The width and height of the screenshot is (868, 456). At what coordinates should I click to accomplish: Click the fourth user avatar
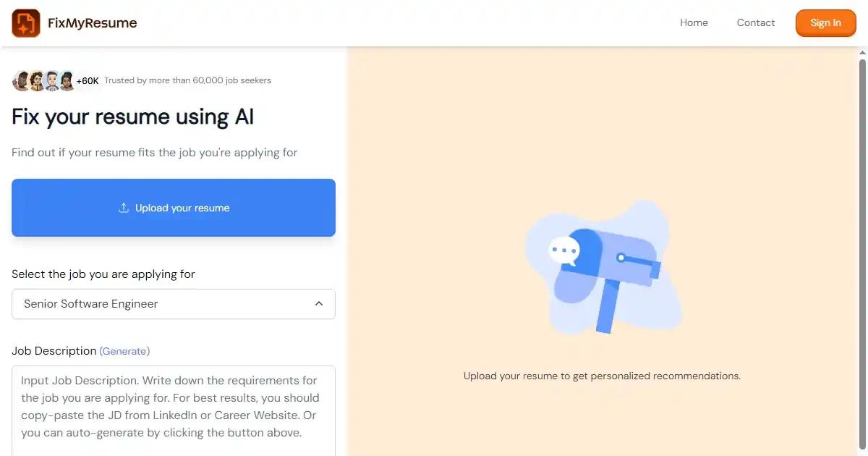(67, 81)
